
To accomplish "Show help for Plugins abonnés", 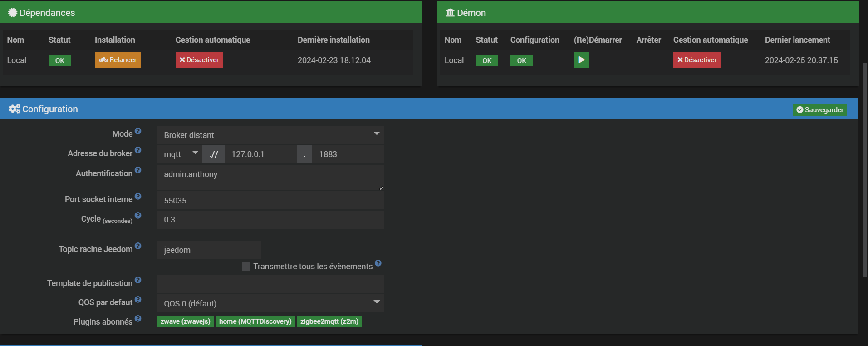I will point(138,319).
